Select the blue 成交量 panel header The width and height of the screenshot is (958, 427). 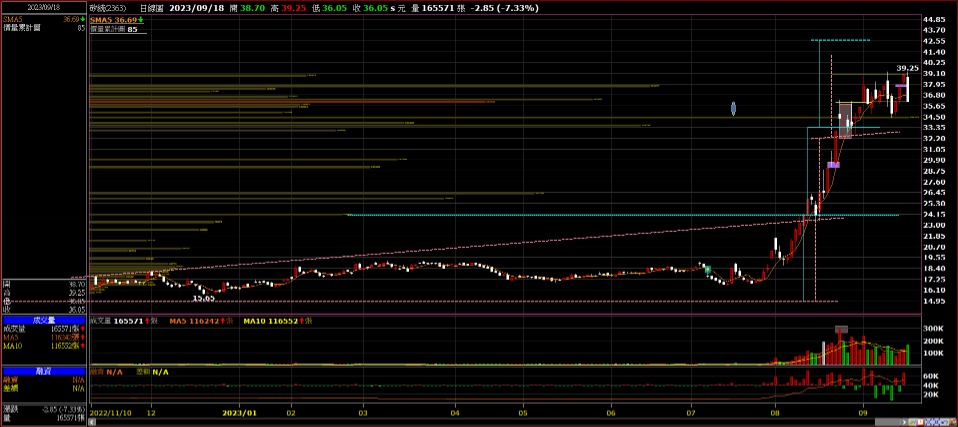[x=44, y=320]
